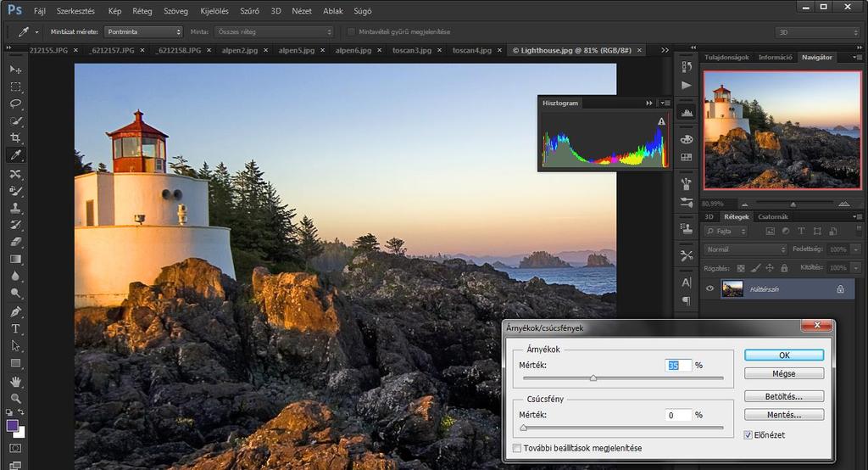Switch to the Információ tab

775,57
